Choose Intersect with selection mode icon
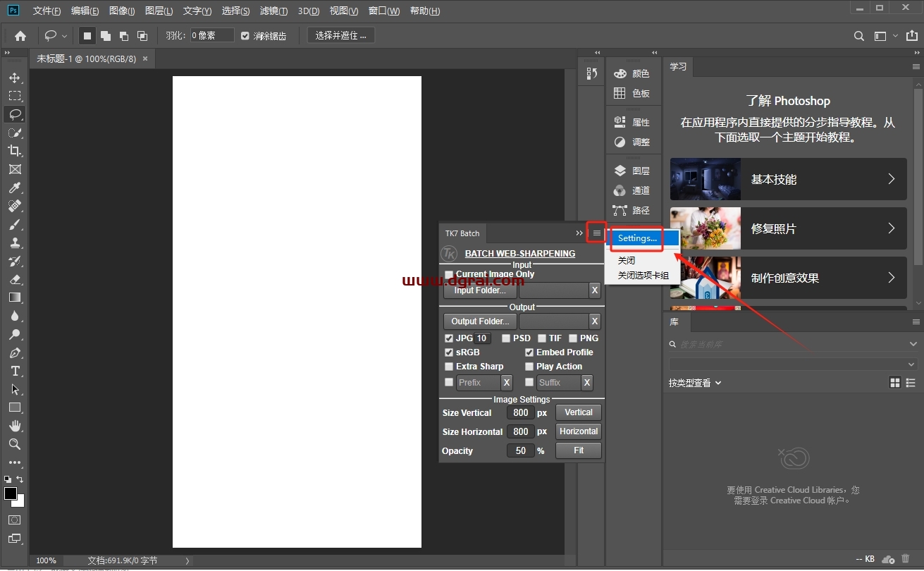The image size is (924, 571). click(x=142, y=35)
